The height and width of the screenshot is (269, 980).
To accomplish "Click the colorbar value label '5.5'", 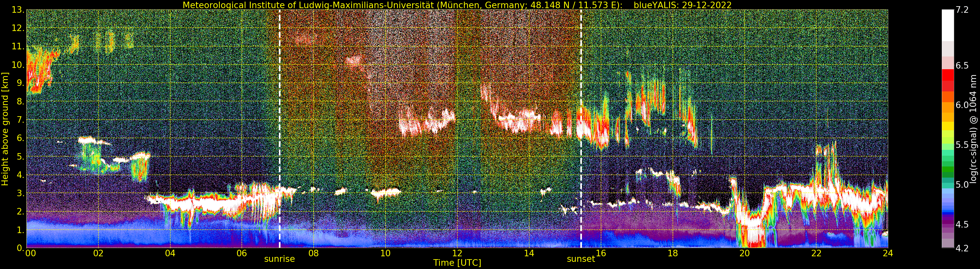I will [962, 145].
